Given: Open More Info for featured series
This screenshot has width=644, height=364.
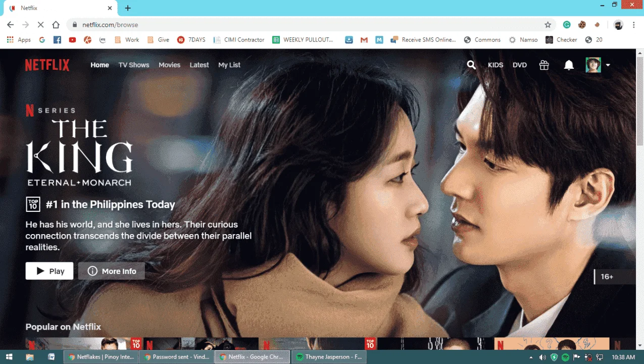Looking at the screenshot, I should point(112,271).
